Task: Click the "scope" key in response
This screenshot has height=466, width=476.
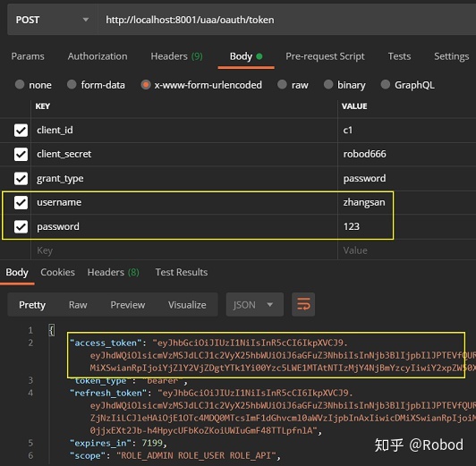Action: tap(88, 455)
